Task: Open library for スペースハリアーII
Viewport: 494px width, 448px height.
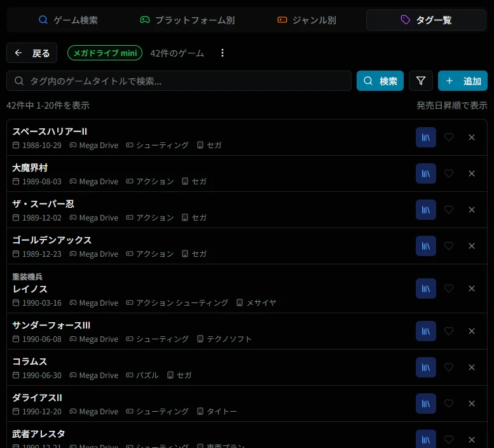Action: coord(425,137)
